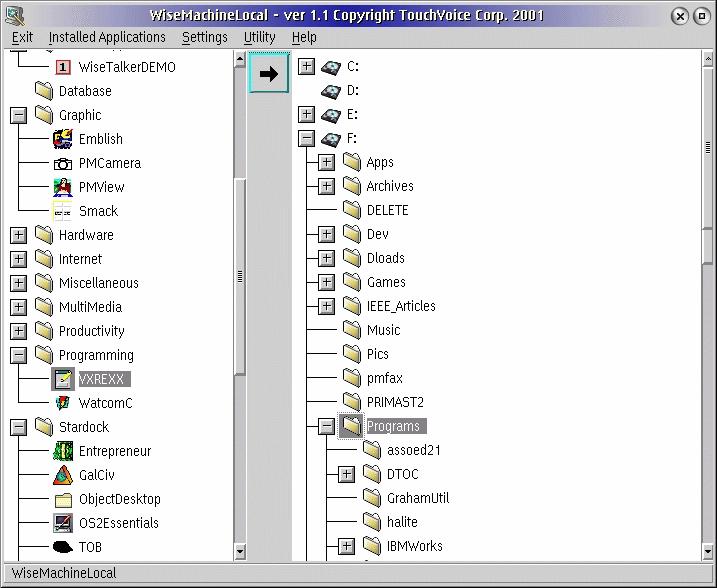Collapse the Graphic folder tree node
Viewport: 717px width, 588px height.
(x=18, y=115)
